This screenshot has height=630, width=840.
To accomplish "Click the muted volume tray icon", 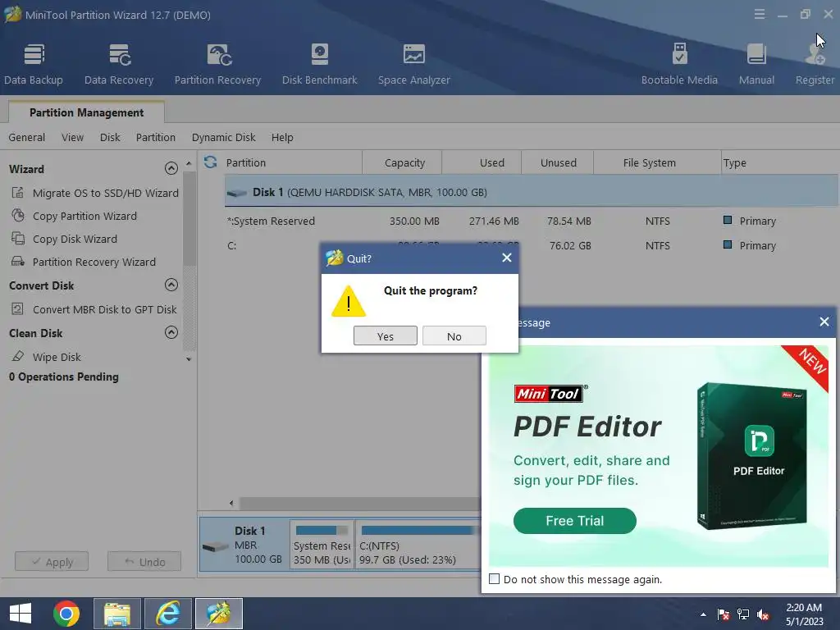I will (763, 614).
